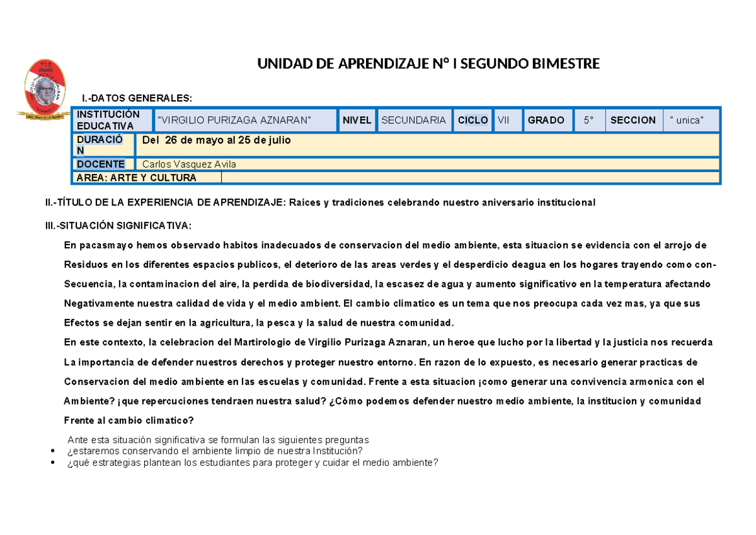The image size is (756, 535).
Task: Select the VII cycle value cell
Action: (508, 120)
